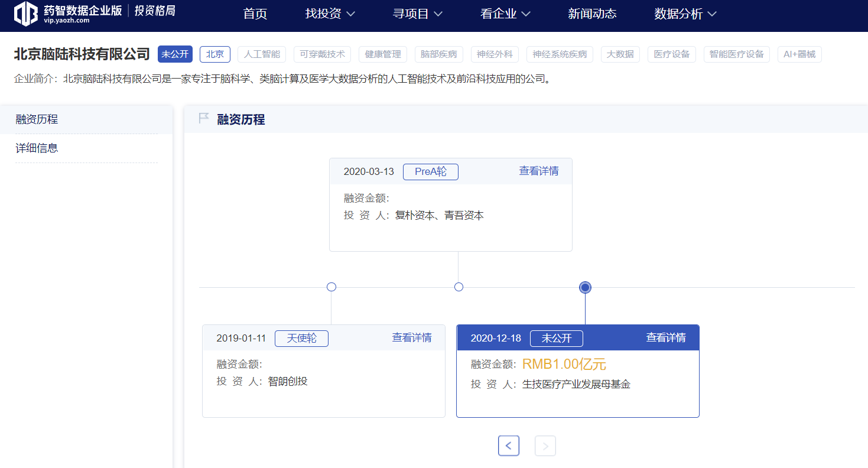Select 融资历程 in the left sidebar
The width and height of the screenshot is (868, 468).
(x=86, y=119)
